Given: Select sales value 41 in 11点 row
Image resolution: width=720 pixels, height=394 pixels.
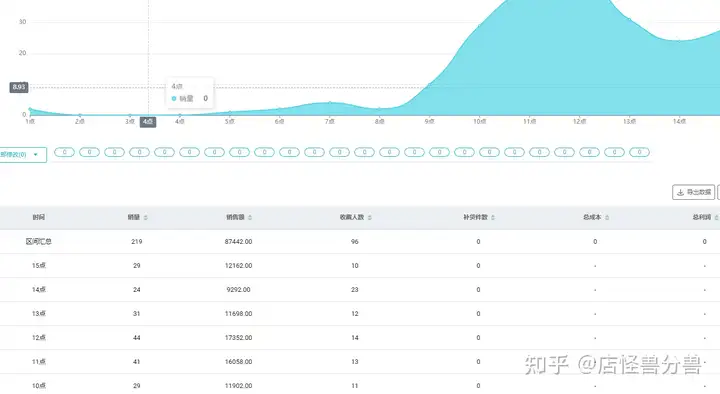Looking at the screenshot, I should (136, 362).
